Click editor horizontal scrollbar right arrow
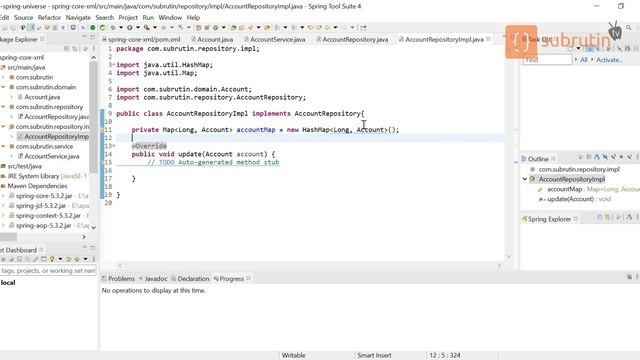This screenshot has width=640, height=360. 500,265
